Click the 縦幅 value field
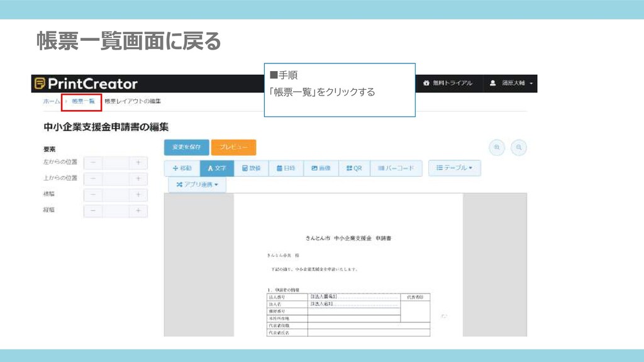The image size is (644, 362). tap(116, 211)
